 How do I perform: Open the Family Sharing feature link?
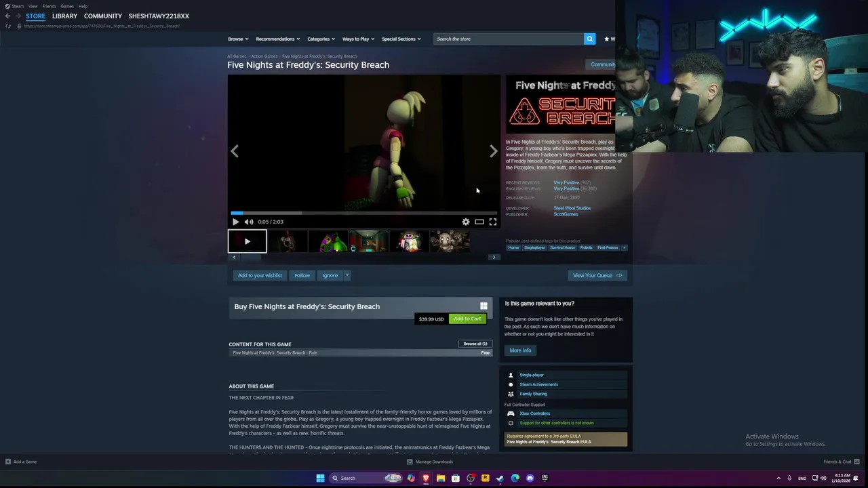click(x=533, y=394)
